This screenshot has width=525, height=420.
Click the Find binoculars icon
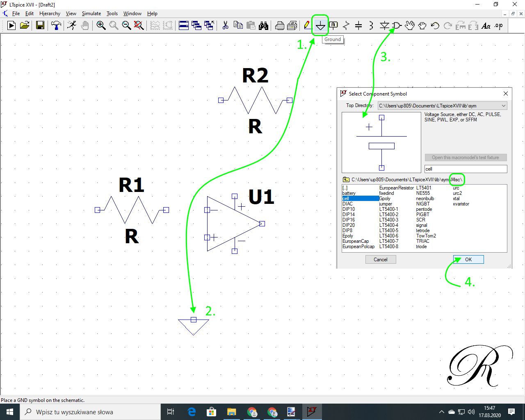point(263,25)
